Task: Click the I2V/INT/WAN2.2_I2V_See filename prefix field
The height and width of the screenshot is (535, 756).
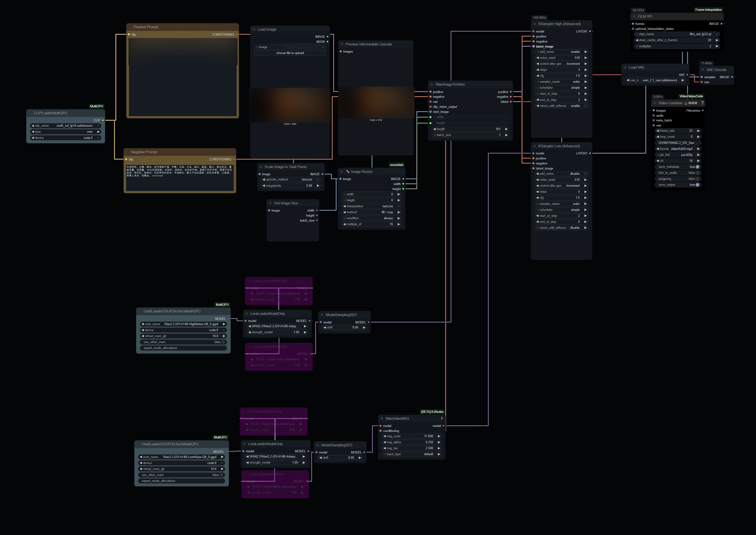Action: click(678, 143)
